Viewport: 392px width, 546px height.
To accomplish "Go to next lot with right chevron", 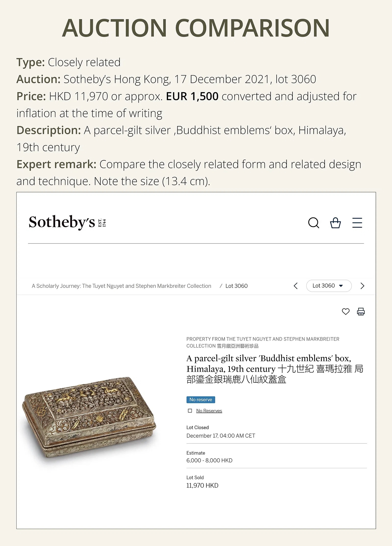I will tap(362, 286).
